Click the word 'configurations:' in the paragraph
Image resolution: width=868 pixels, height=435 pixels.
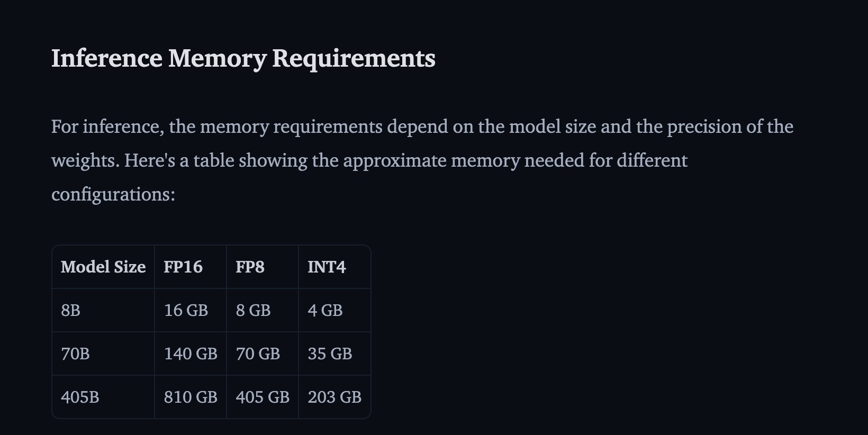pyautogui.click(x=113, y=194)
